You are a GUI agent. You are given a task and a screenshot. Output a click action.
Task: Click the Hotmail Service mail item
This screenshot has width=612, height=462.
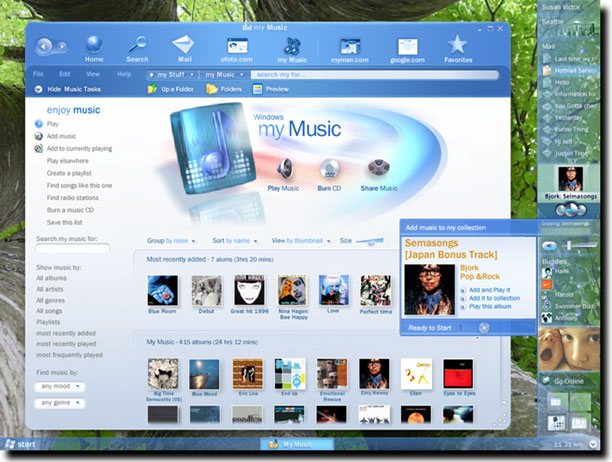point(569,71)
